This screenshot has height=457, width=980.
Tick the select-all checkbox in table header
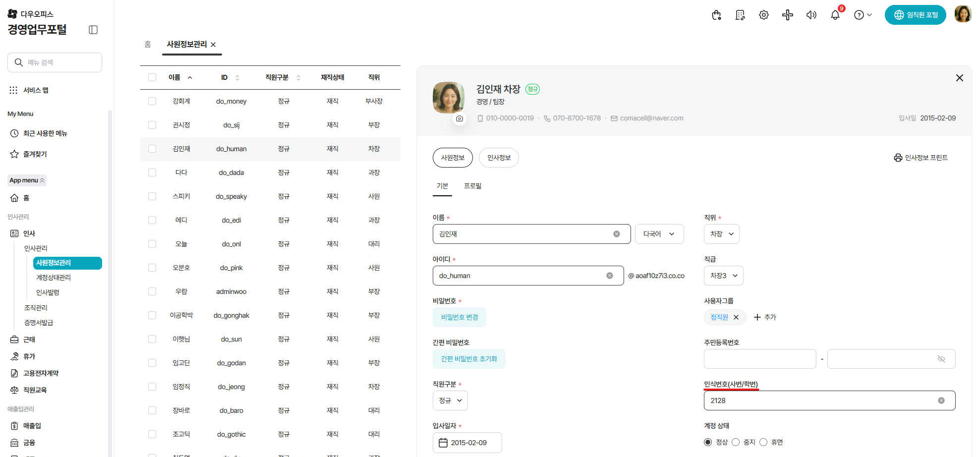[152, 77]
